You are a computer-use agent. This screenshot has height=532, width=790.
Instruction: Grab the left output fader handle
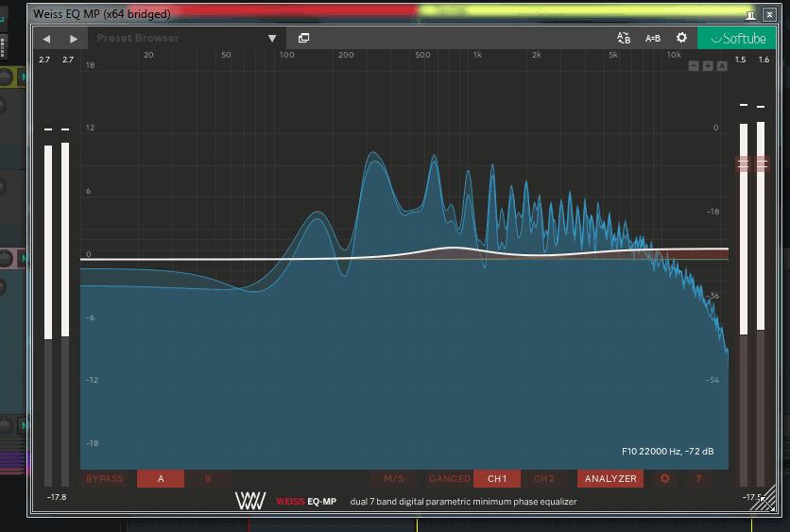click(743, 163)
